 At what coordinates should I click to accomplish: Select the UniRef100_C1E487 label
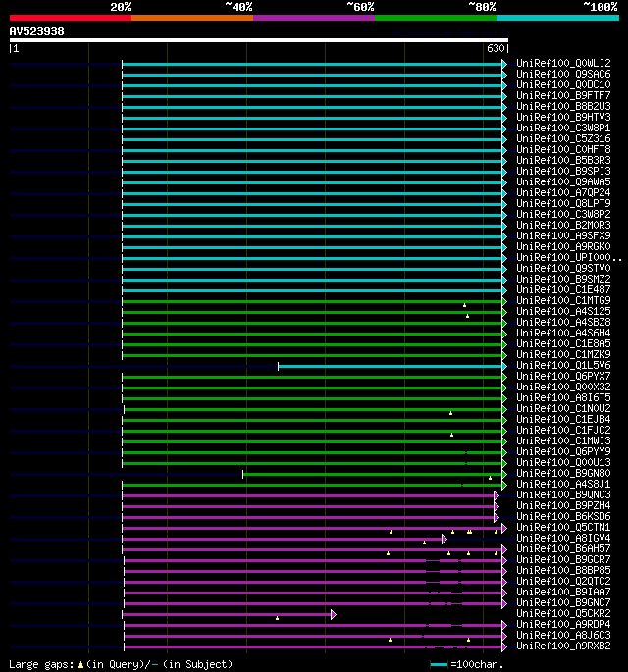coord(563,290)
